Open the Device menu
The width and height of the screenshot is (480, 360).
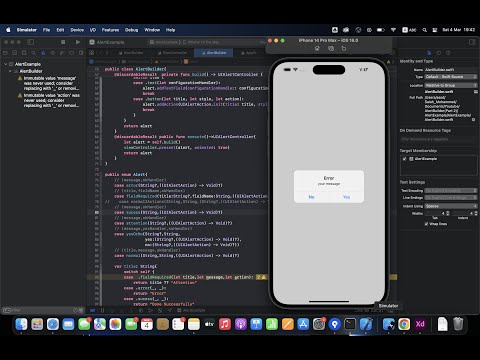(77, 30)
